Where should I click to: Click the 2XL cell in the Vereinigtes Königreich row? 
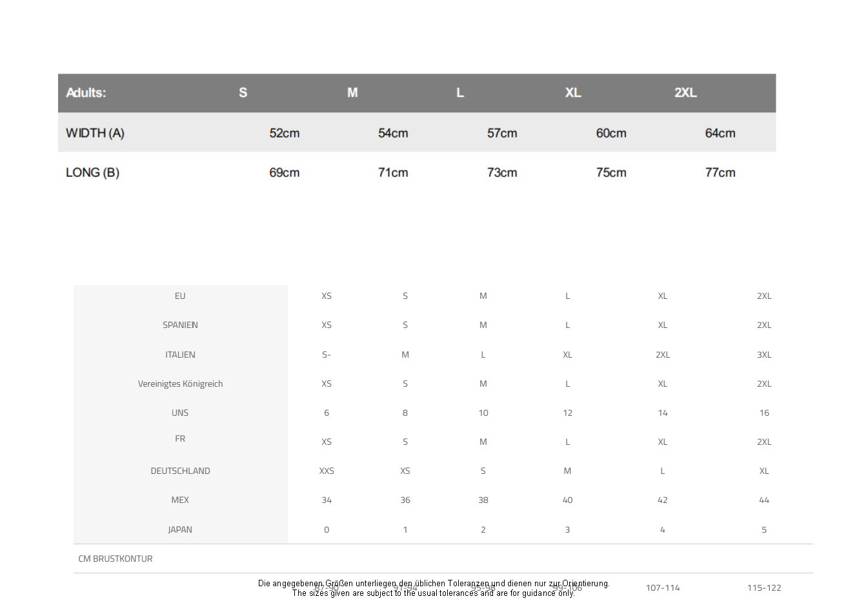pos(764,384)
